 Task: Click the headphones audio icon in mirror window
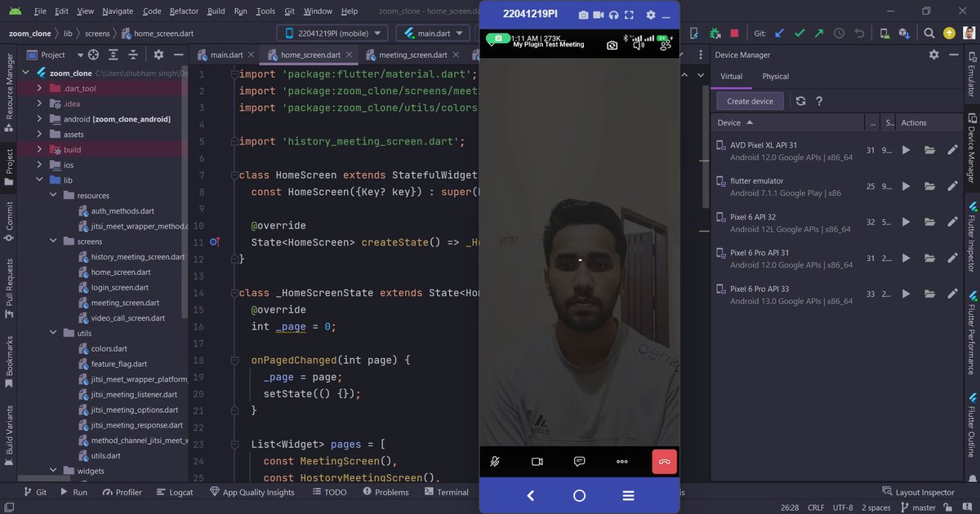point(613,15)
